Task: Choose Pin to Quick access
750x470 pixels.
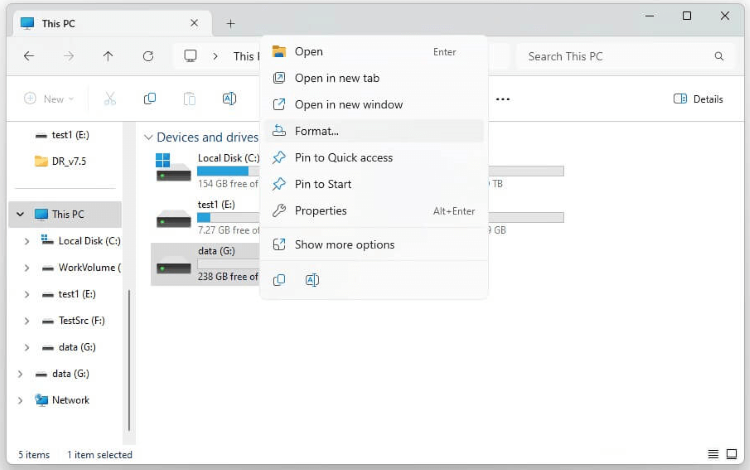Action: tap(374, 157)
